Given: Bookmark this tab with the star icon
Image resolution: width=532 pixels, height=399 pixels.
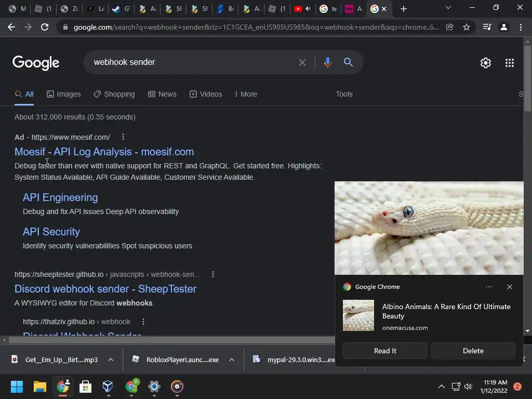Looking at the screenshot, I should point(467,27).
